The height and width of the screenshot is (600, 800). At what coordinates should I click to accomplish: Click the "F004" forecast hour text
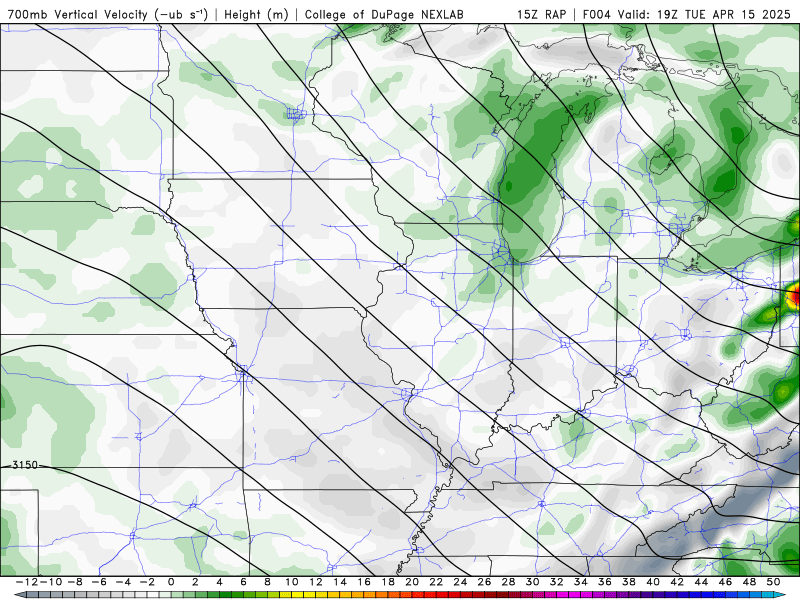pos(597,14)
